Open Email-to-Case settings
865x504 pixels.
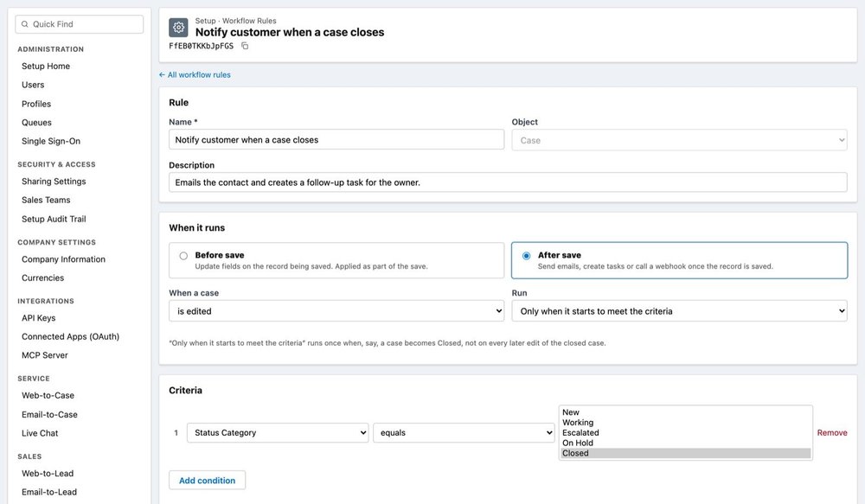click(x=49, y=415)
